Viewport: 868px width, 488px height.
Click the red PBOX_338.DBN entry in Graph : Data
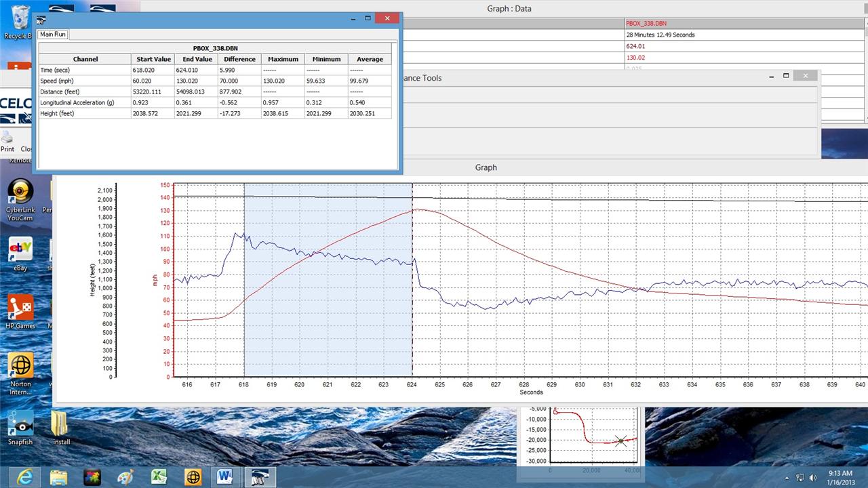pos(646,23)
